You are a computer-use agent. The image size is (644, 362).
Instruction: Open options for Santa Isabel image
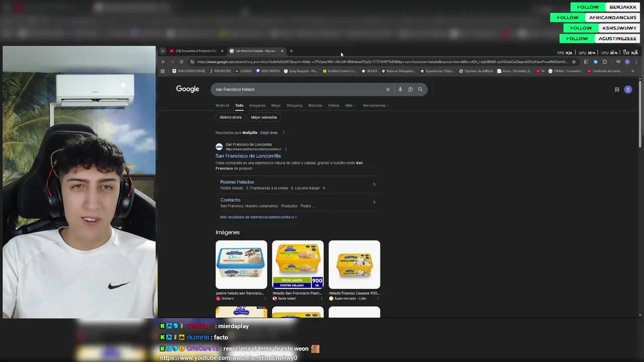(x=321, y=298)
